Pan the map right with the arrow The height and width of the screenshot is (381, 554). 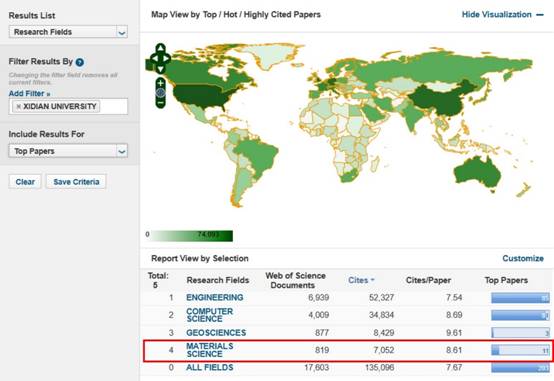(x=166, y=58)
